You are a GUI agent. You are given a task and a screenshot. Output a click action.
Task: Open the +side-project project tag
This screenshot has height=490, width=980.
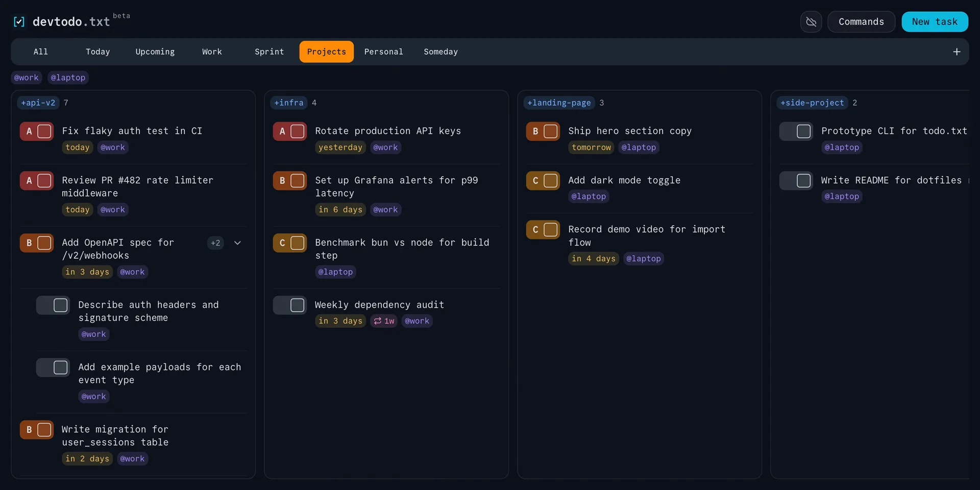812,103
